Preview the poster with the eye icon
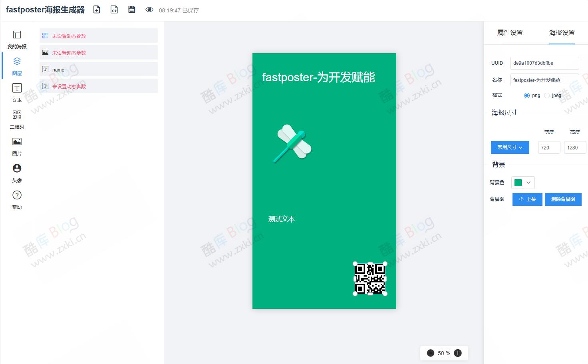This screenshot has width=588, height=364. 149,10
